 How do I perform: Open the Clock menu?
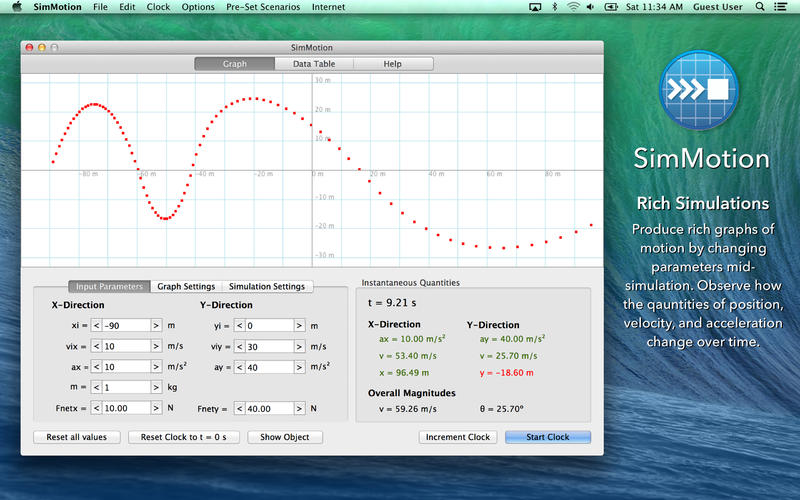coord(158,7)
